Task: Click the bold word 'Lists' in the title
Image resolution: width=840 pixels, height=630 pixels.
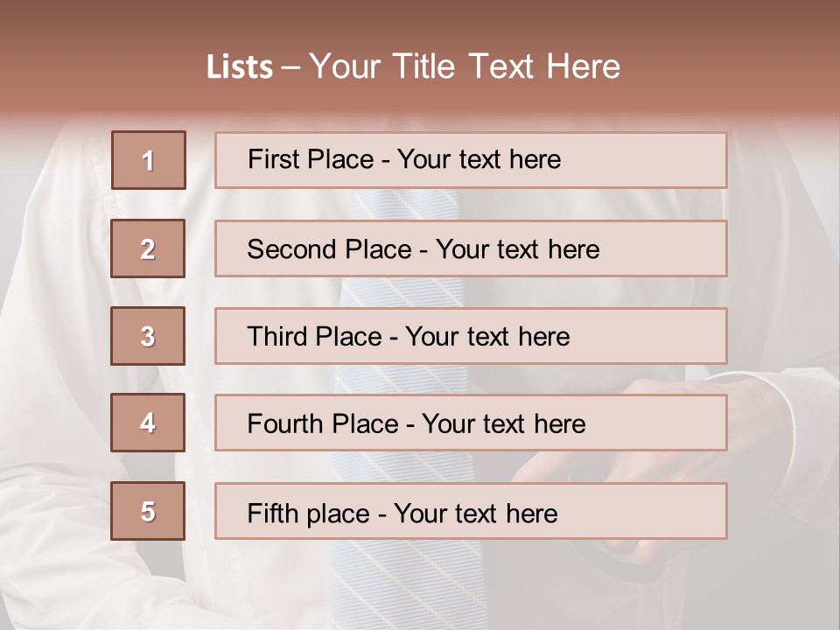Action: (x=240, y=67)
